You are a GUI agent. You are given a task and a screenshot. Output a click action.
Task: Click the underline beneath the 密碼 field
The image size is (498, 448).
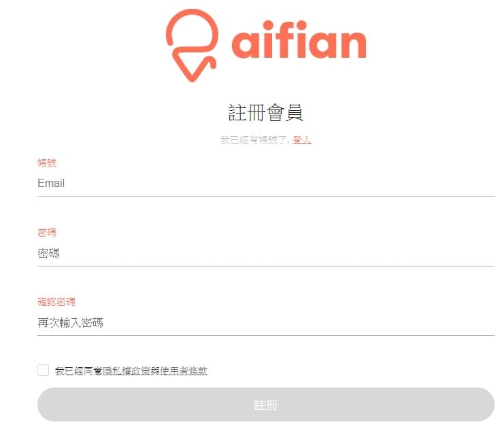click(x=265, y=266)
